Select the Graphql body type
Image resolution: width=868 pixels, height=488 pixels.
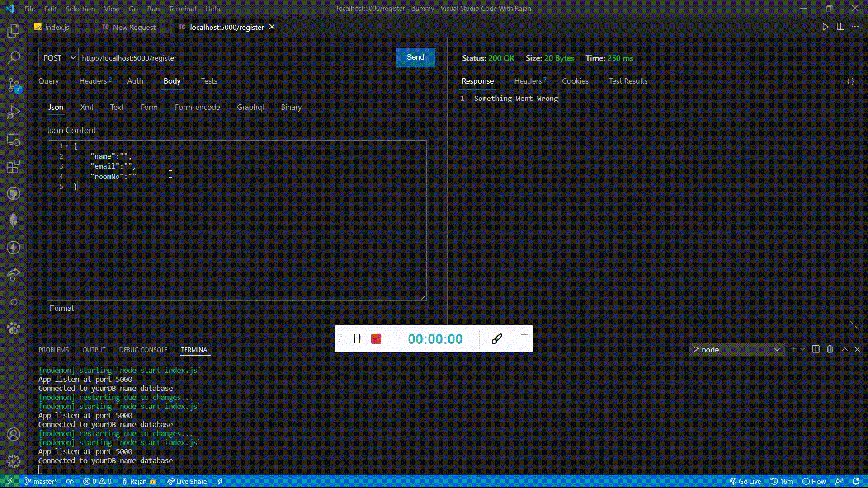coord(250,107)
